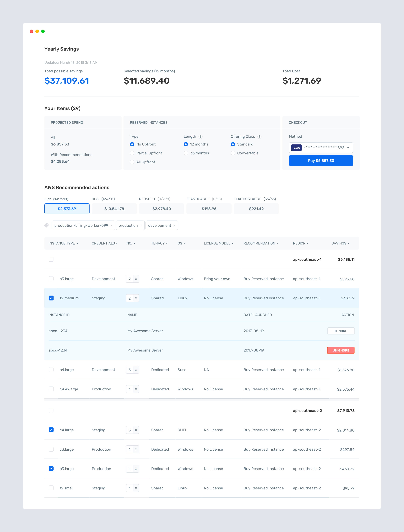Viewport: 404px width, 532px height.
Task: Remove the development tag chip
Action: point(174,226)
